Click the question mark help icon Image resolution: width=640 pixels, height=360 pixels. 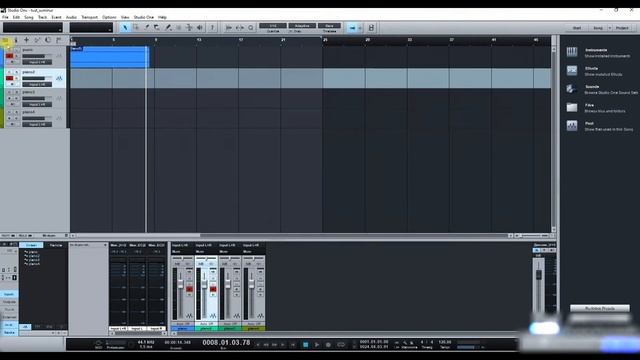(x=212, y=28)
